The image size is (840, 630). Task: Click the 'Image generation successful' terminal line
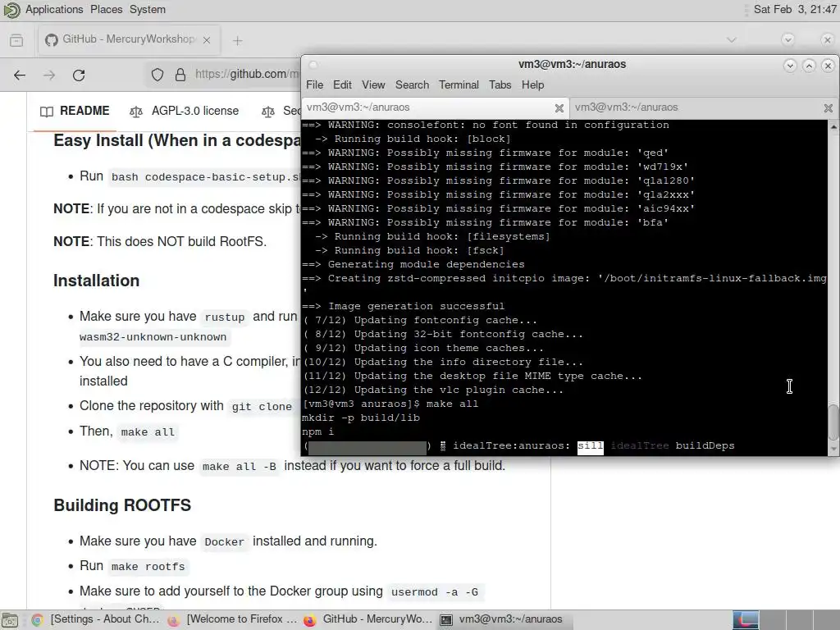click(x=404, y=307)
